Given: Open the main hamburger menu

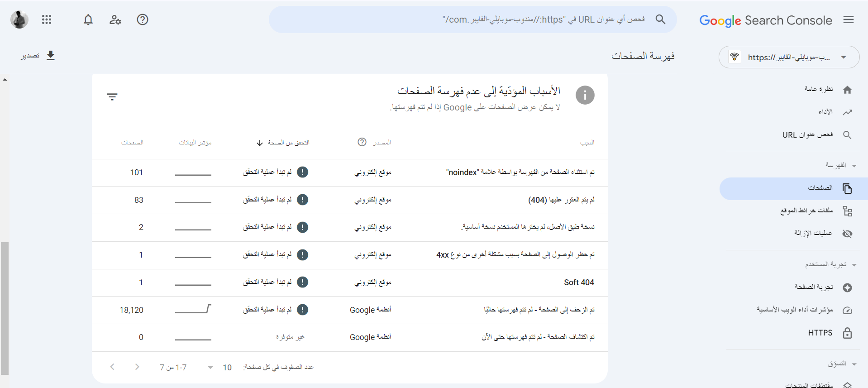Looking at the screenshot, I should click(849, 19).
